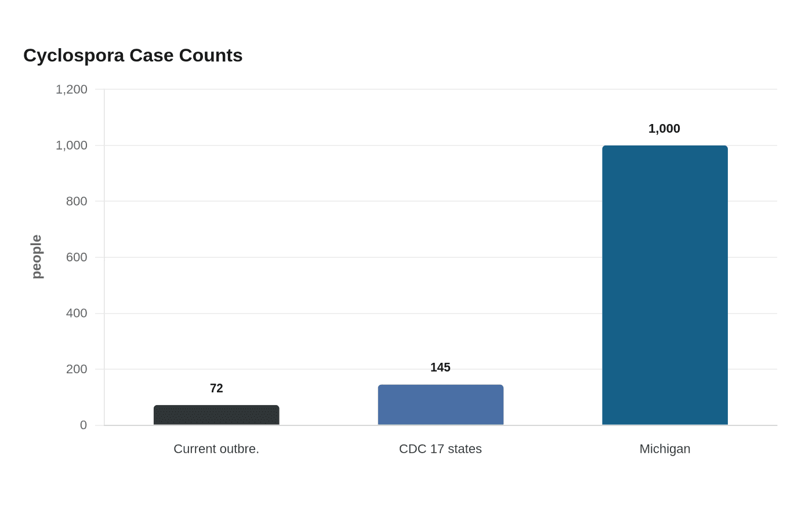Click the 145 data label
The image size is (812, 510).
tap(440, 367)
